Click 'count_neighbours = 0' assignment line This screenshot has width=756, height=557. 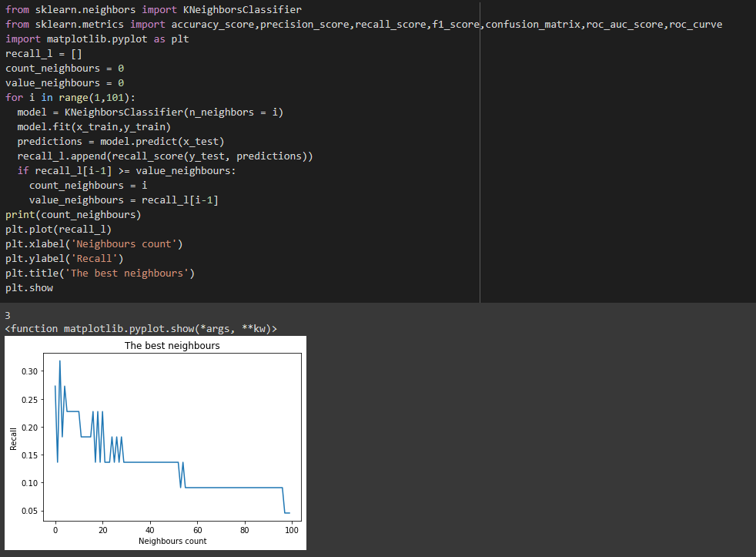[65, 68]
